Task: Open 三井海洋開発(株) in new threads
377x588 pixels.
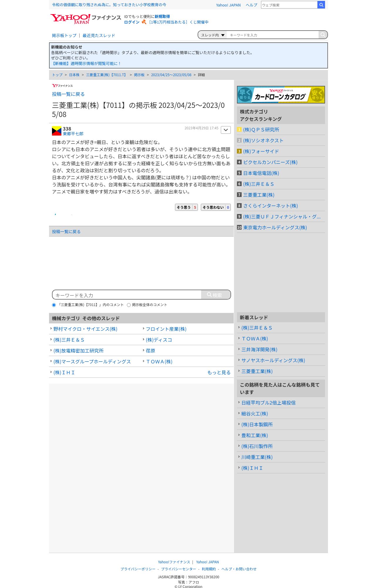Action: pyautogui.click(x=259, y=350)
